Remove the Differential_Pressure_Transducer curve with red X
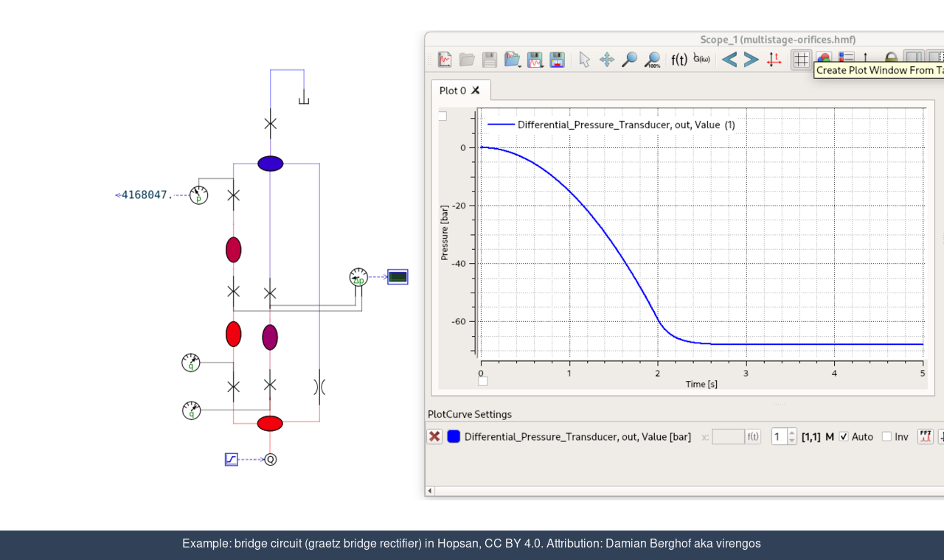Image resolution: width=944 pixels, height=560 pixels. click(434, 437)
